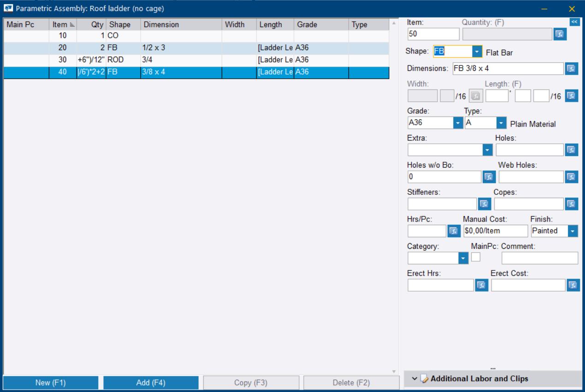
Task: Click the pencil icon on Additional Labor and Clips
Action: [425, 379]
